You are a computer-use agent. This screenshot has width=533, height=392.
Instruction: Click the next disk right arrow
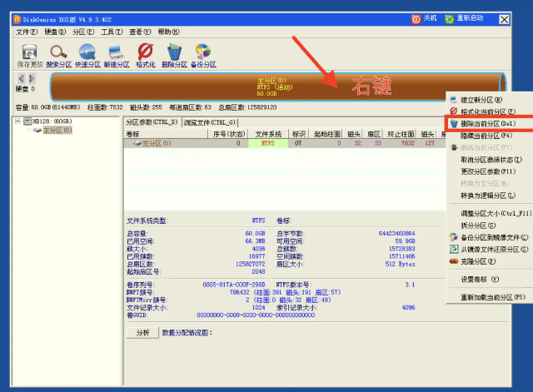pyautogui.click(x=32, y=78)
